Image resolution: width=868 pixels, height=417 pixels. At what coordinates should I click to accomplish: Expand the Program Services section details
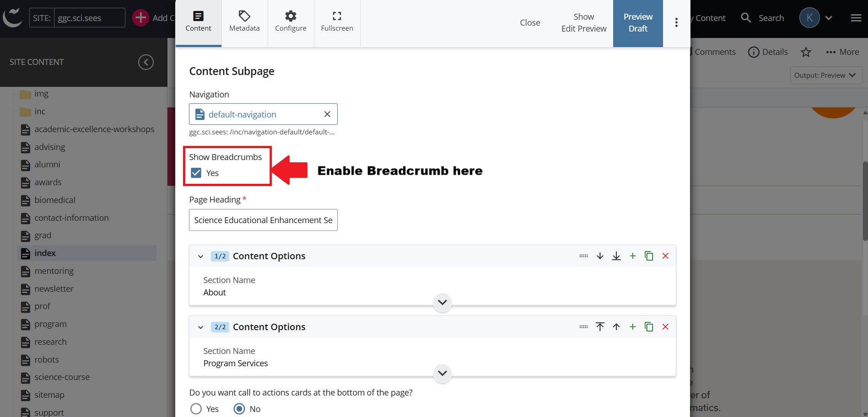(442, 373)
